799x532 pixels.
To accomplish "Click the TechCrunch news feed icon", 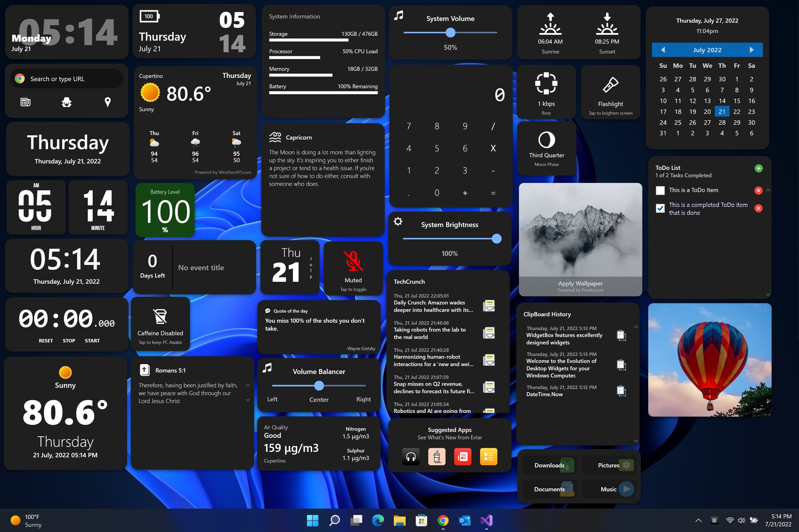I will (x=490, y=305).
